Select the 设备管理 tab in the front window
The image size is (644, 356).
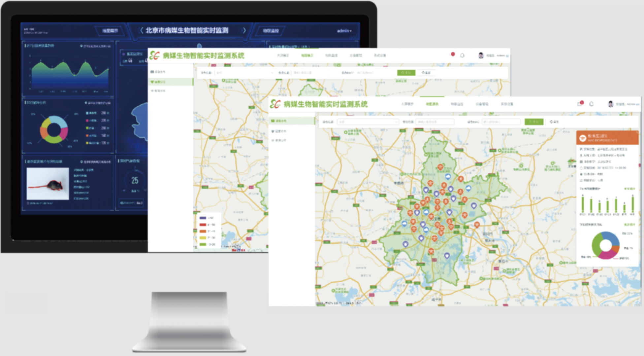pos(482,104)
